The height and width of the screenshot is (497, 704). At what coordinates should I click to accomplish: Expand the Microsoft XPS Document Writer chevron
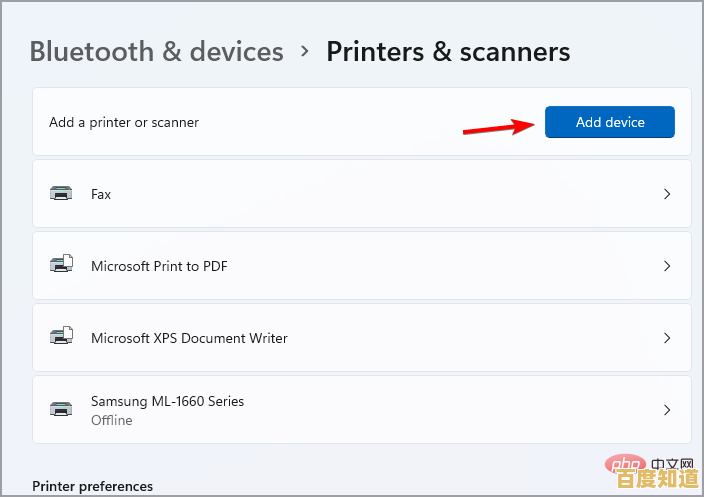[667, 338]
